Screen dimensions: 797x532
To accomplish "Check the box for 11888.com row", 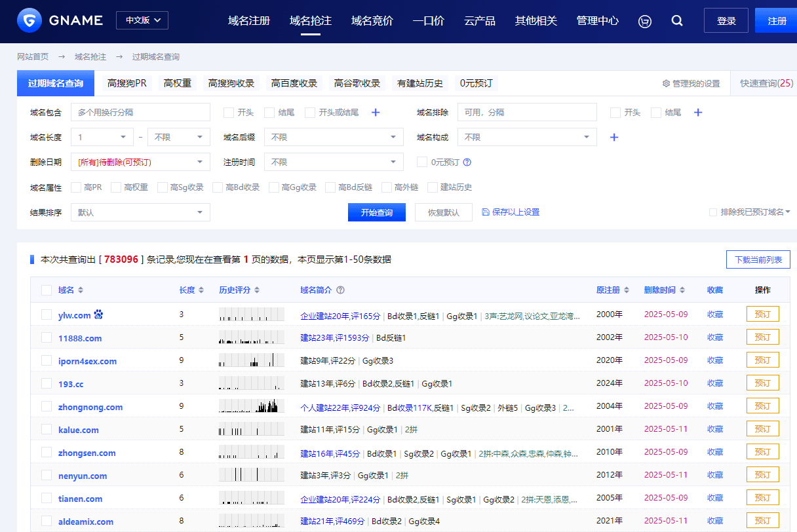I will click(x=47, y=337).
